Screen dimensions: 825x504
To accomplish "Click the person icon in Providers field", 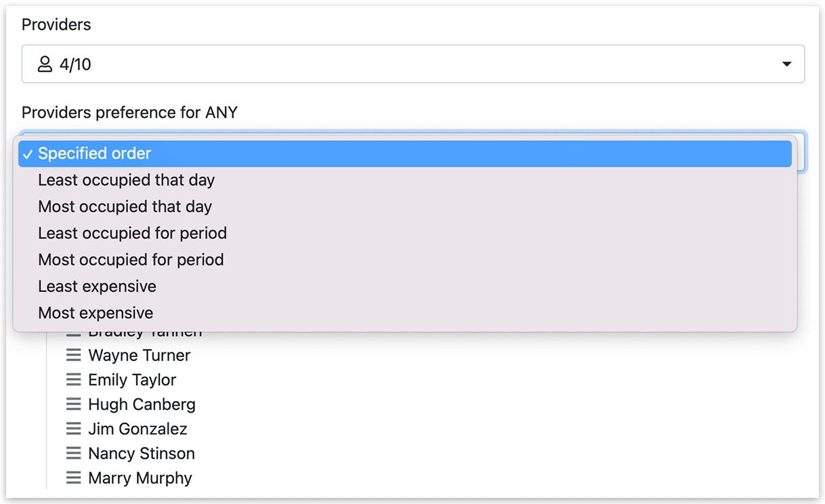I will tap(45, 64).
